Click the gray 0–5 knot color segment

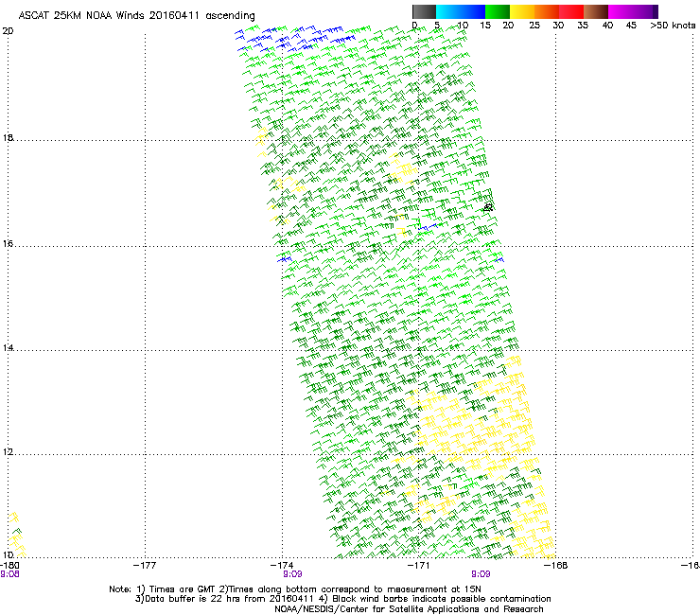point(424,11)
